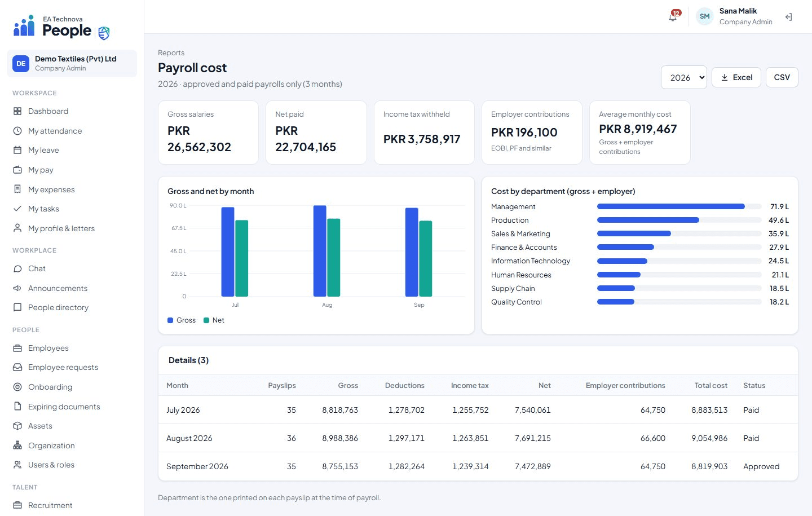Click the Employer contributions summary card
This screenshot has width=812, height=516.
(x=532, y=133)
